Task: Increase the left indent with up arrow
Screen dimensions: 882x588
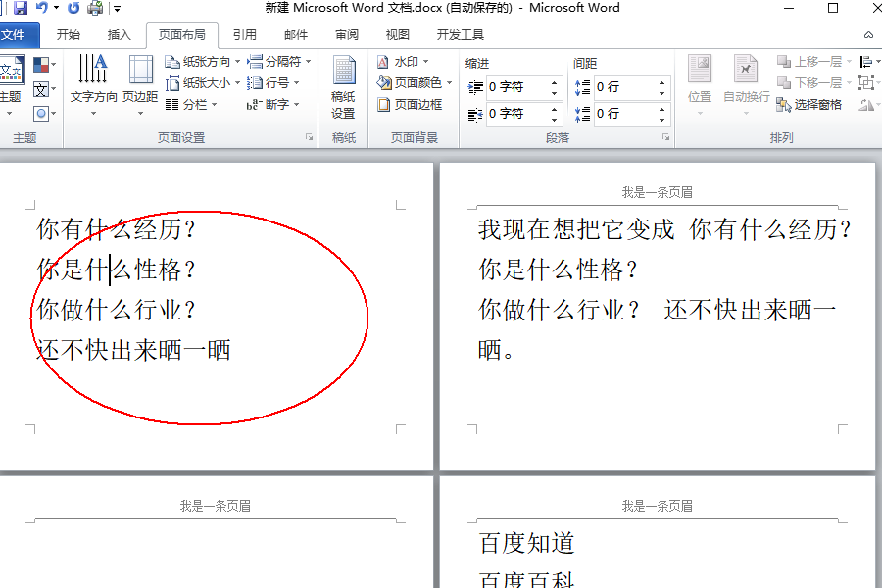Action: [x=554, y=82]
